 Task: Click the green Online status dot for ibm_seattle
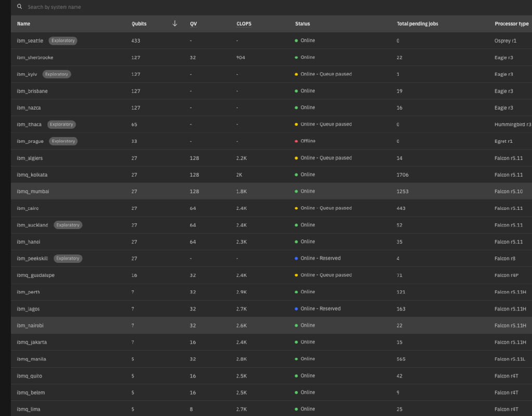click(x=296, y=41)
